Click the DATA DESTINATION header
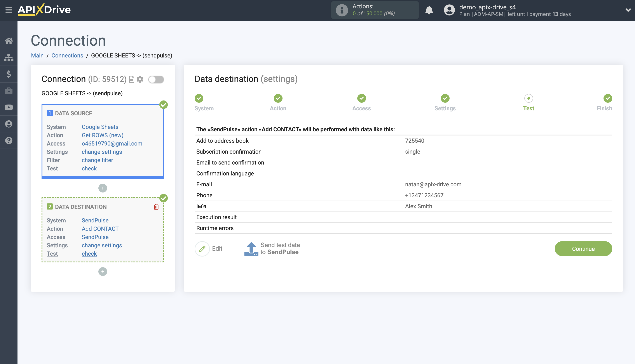Screen dimensions: 635x364 pos(81,207)
